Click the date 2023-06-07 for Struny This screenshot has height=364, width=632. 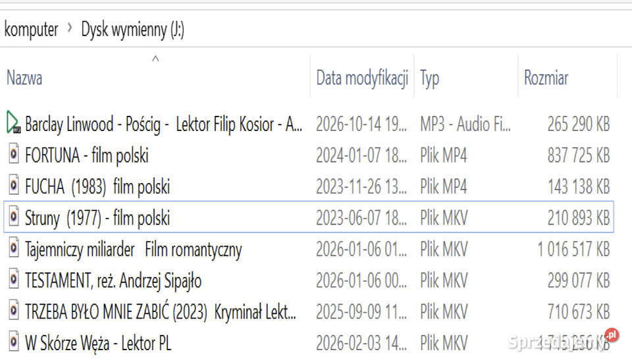pos(361,218)
